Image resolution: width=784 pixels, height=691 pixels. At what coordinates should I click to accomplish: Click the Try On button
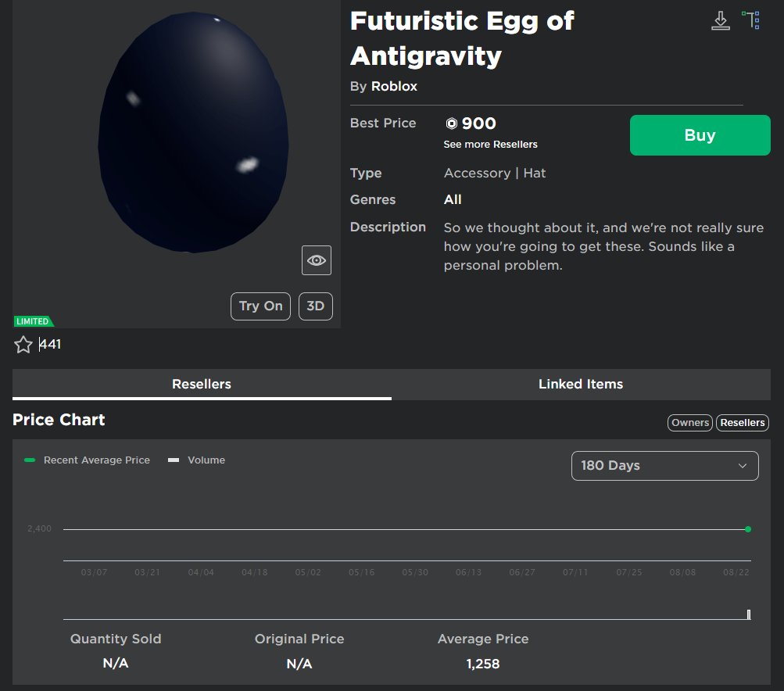pyautogui.click(x=260, y=306)
